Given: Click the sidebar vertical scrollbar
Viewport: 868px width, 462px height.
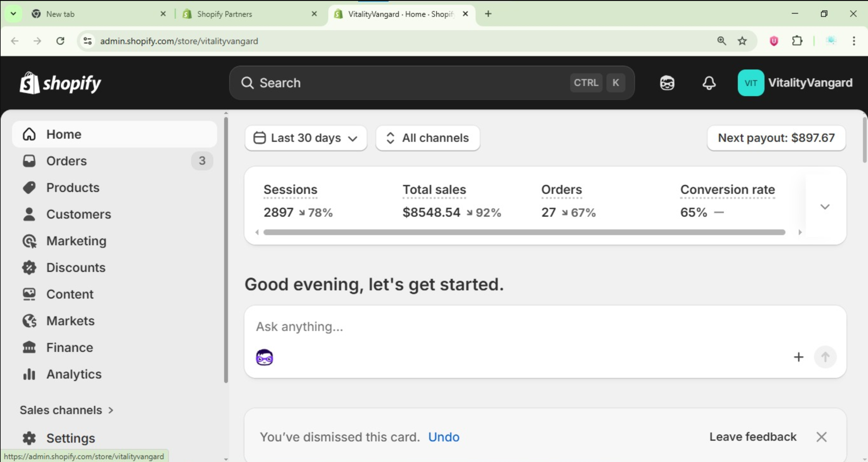Looking at the screenshot, I should coord(226,249).
